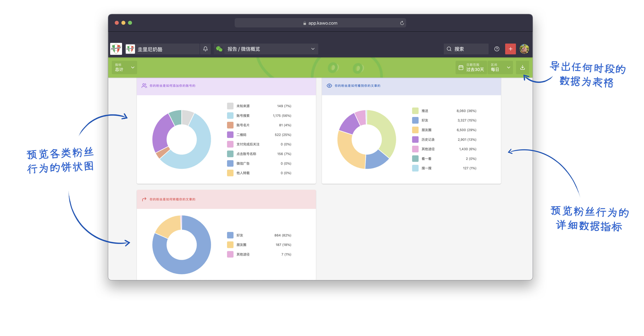Click the browser reload icon
The height and width of the screenshot is (336, 644).
[x=402, y=23]
